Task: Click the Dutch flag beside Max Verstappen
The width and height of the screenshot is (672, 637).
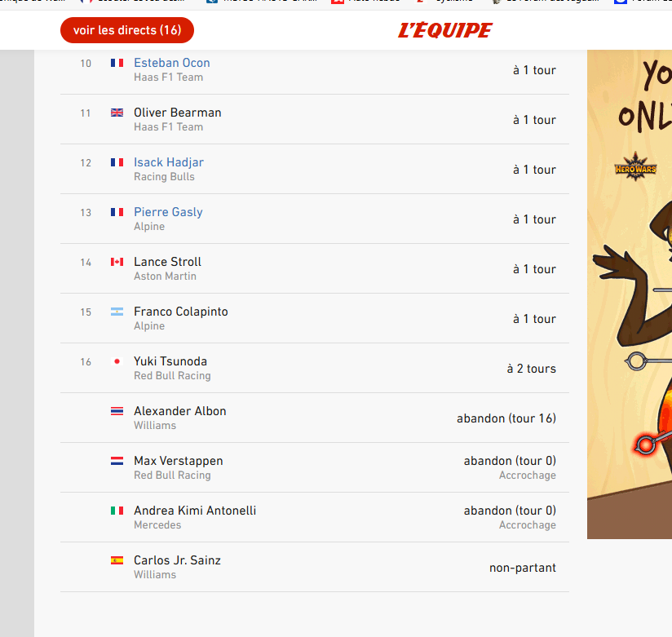Action: tap(117, 460)
